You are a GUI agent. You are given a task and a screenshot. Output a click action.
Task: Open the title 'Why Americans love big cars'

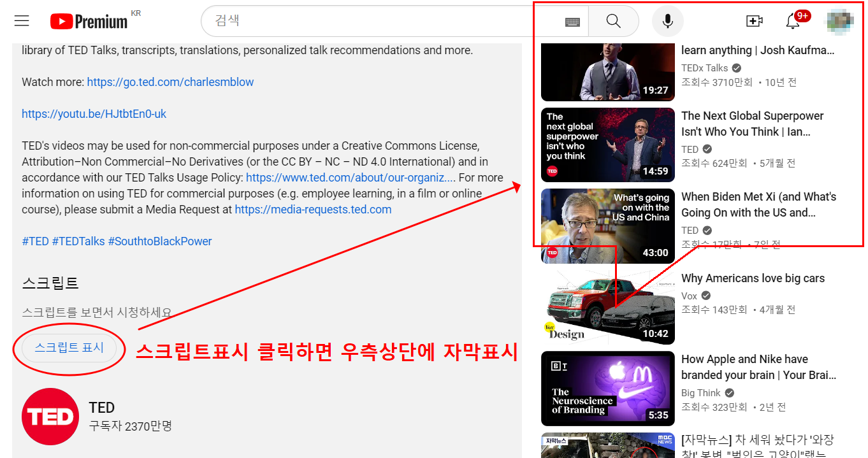click(x=753, y=278)
